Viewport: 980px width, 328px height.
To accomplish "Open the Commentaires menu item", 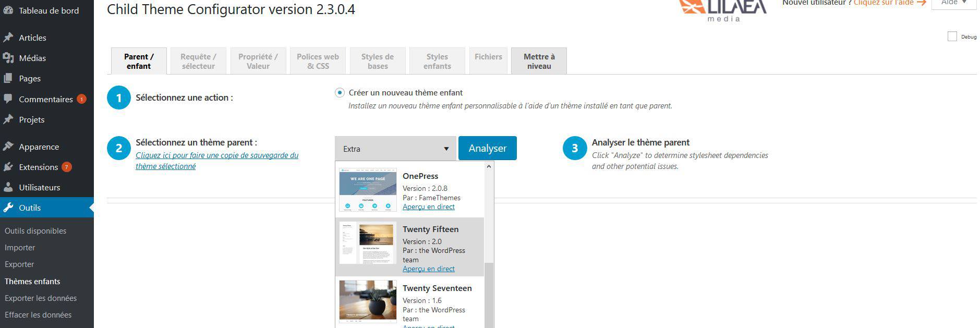I will (47, 99).
